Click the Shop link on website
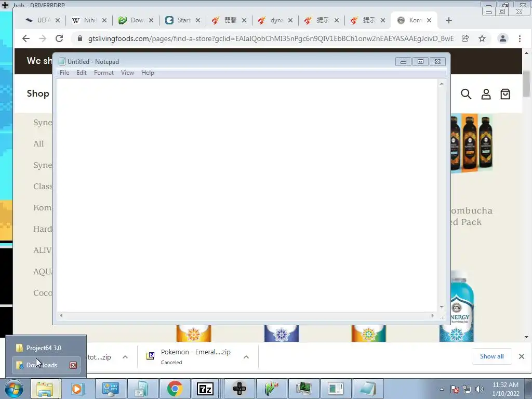The height and width of the screenshot is (399, 532). tap(38, 94)
